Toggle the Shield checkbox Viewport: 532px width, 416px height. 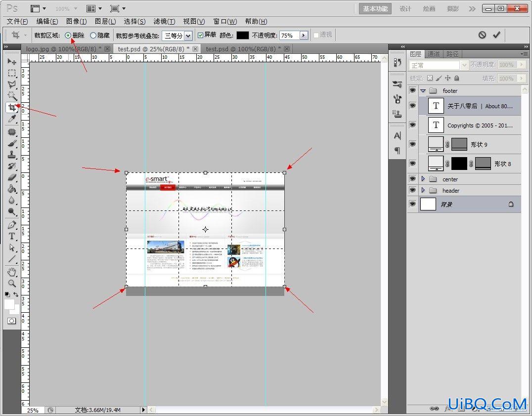click(x=201, y=35)
